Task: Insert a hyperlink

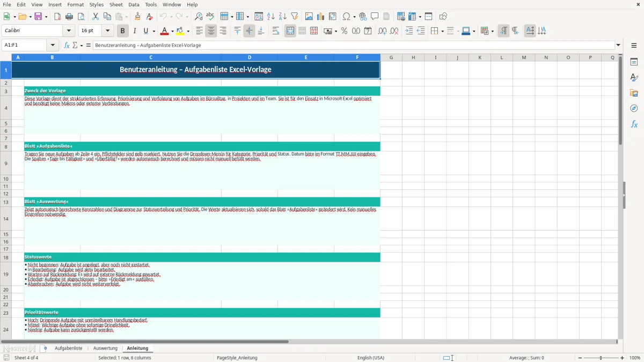Action: tap(363, 17)
